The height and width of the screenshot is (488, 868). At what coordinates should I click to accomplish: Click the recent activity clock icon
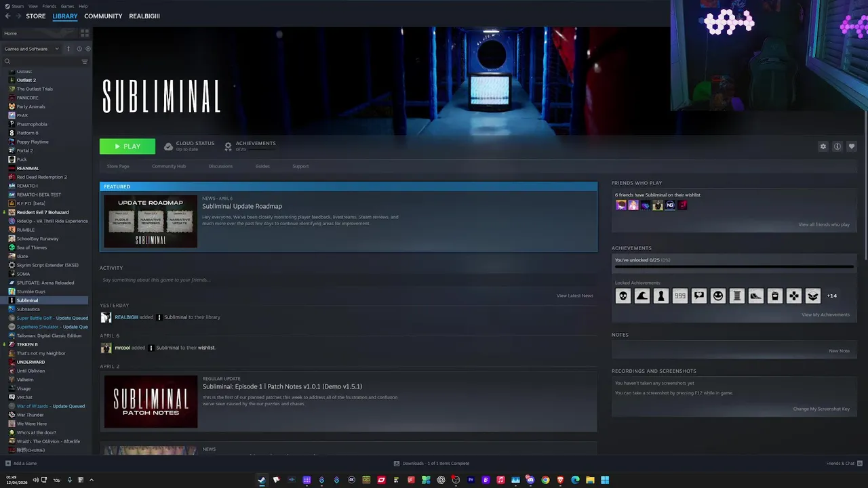click(79, 49)
